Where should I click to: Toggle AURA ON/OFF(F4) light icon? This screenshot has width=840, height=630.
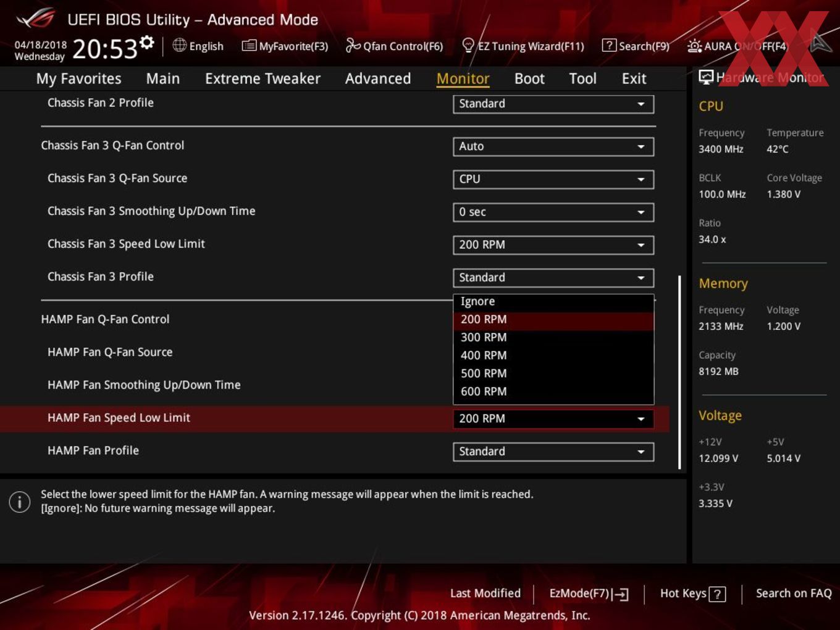[x=694, y=46]
